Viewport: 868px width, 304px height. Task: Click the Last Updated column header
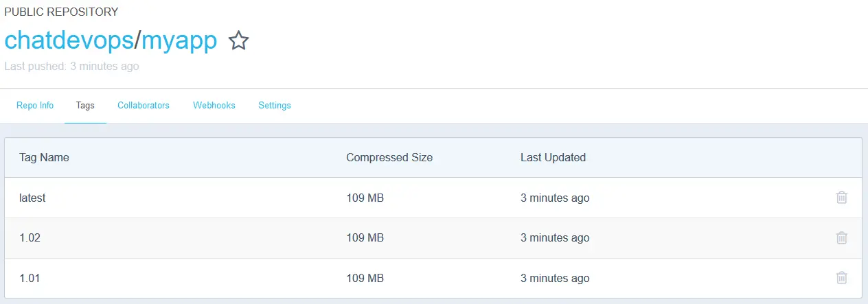pyautogui.click(x=553, y=157)
